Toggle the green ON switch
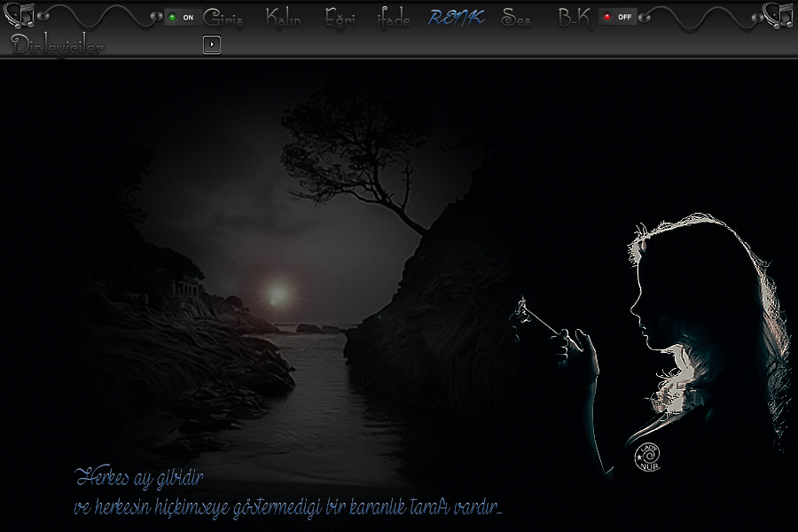The height and width of the screenshot is (532, 798). pos(181,17)
